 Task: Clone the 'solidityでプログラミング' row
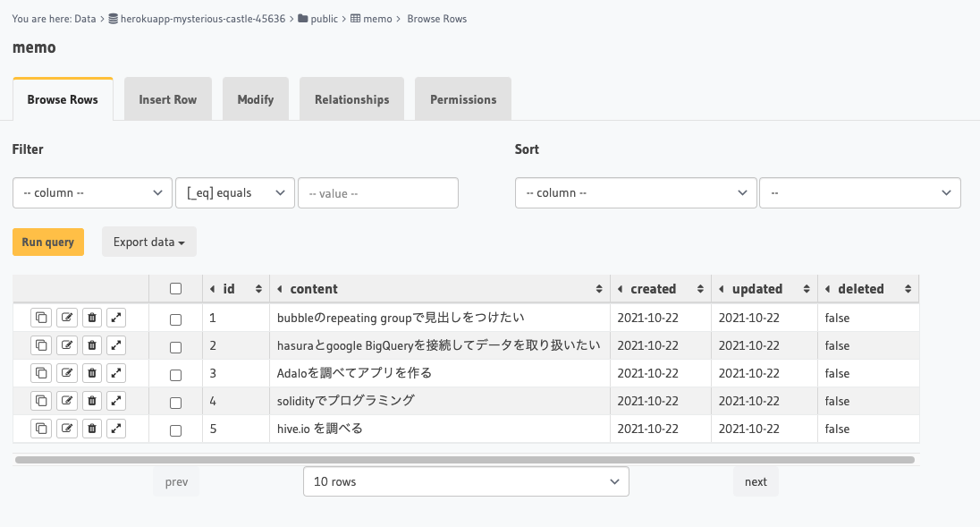(x=41, y=400)
